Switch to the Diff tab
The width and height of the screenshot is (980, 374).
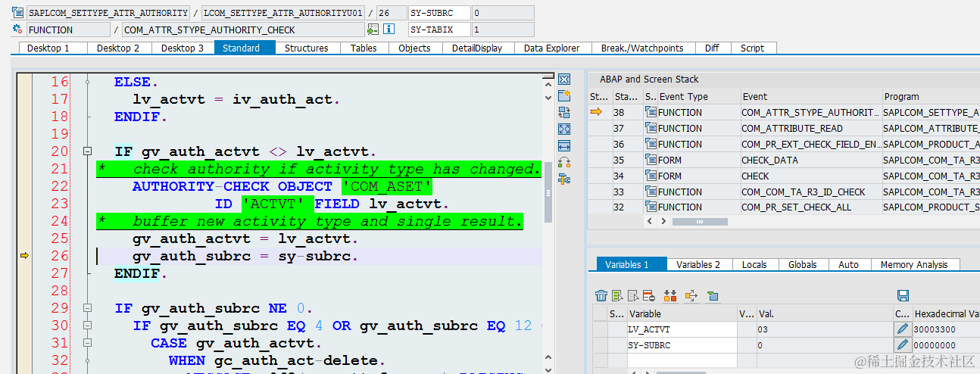click(x=712, y=48)
